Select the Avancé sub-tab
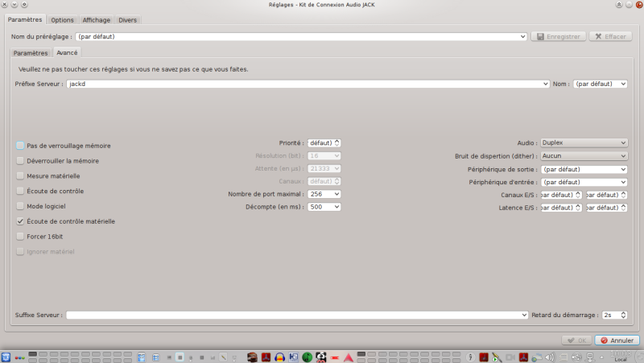The width and height of the screenshot is (644, 363). (67, 52)
